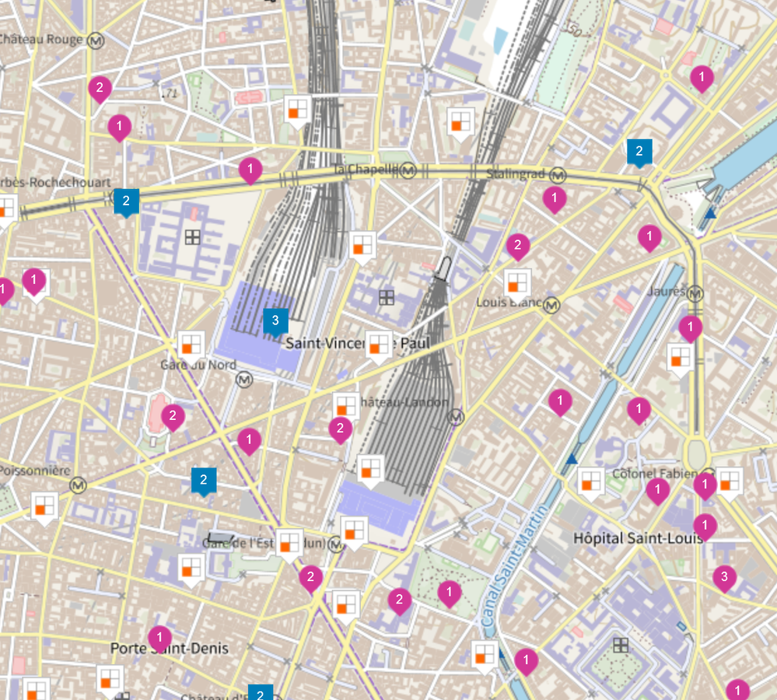Click blue marker 2 below Barbès-Rochechouart
This screenshot has height=700, width=777.
126,201
